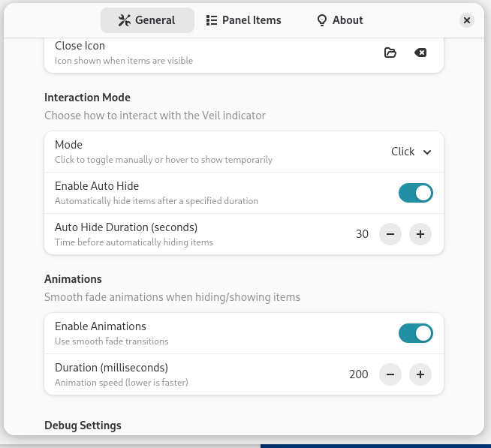Image resolution: width=491 pixels, height=448 pixels.
Task: Clear the Close Icon selection
Action: 420,53
